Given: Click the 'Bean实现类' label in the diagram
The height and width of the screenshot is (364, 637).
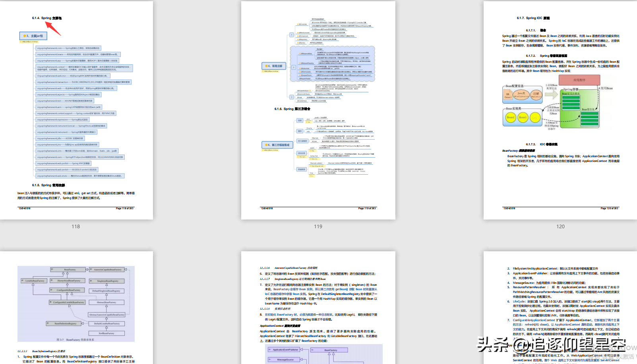Looking at the screenshot, I should pos(513,108).
